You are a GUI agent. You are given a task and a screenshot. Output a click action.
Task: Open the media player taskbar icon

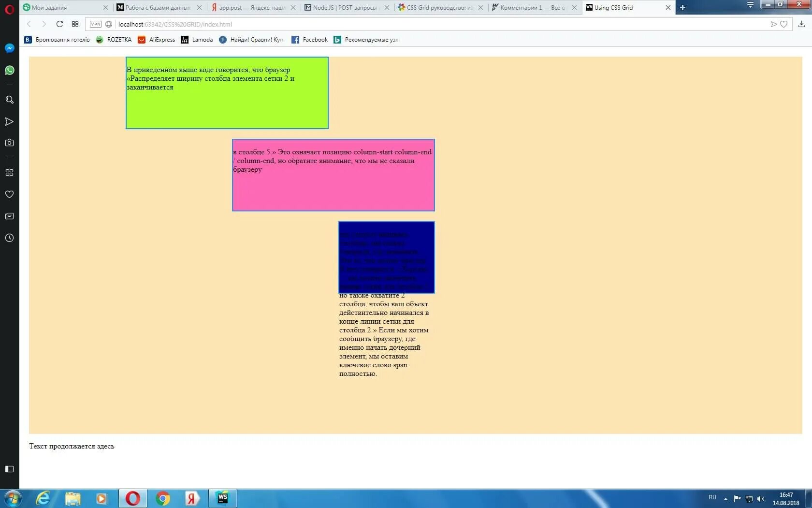[x=102, y=498]
